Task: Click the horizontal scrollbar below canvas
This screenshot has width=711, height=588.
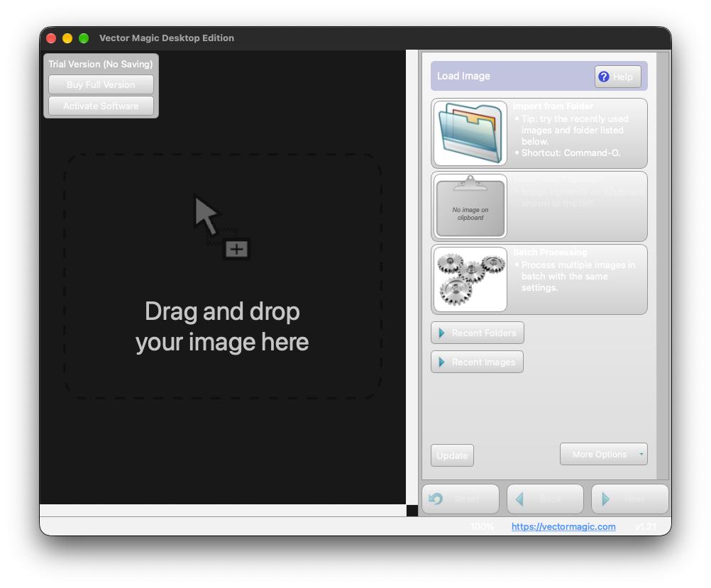Action: tap(223, 511)
